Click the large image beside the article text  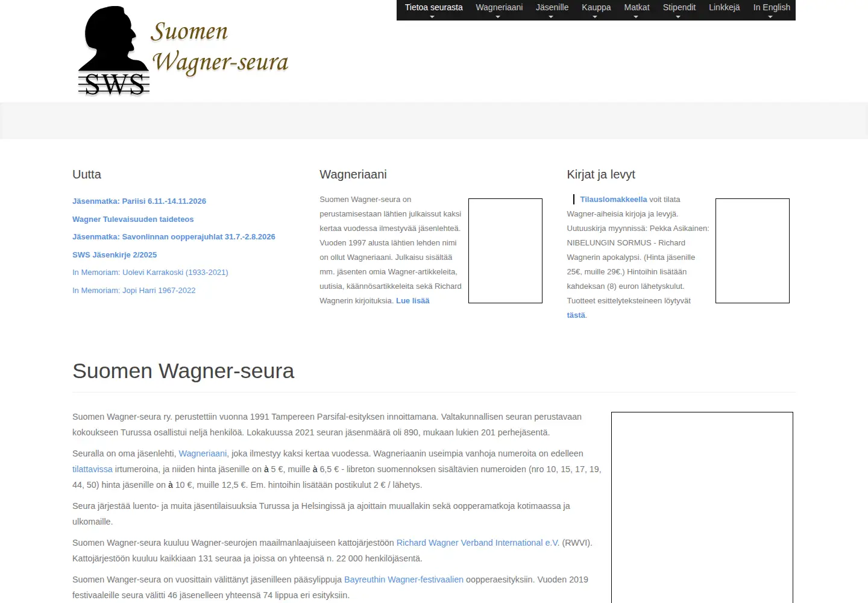[702, 508]
